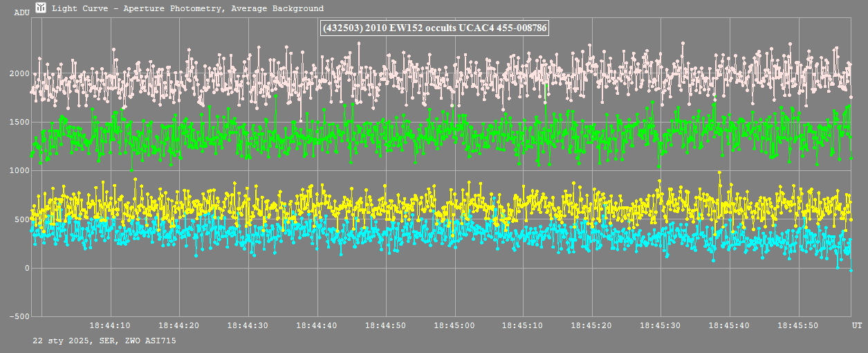Click the 18:44:20 time label
Viewport: 868px width, 353px height.
coord(179,325)
